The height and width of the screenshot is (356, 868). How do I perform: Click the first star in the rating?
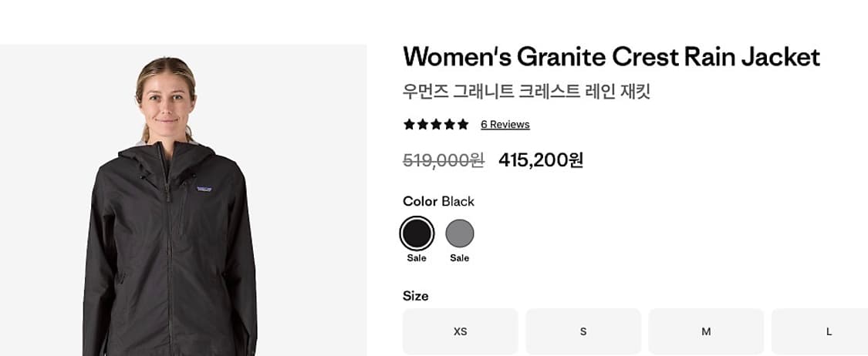[409, 124]
